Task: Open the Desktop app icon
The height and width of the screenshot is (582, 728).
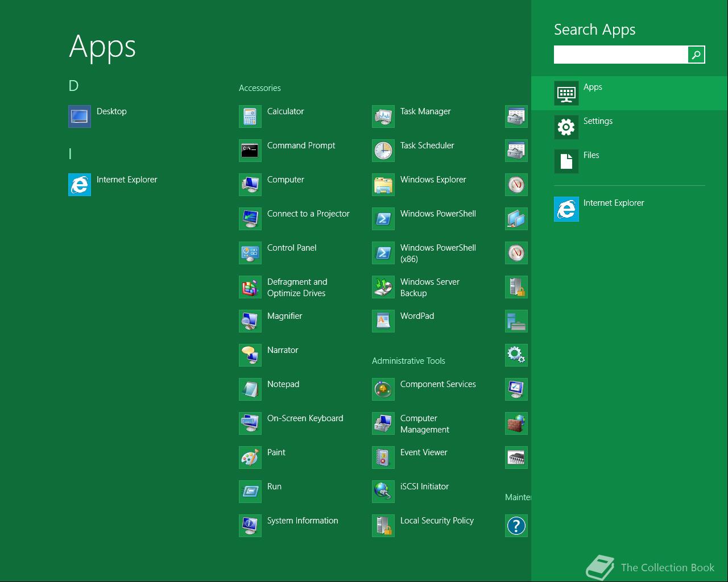Action: tap(80, 117)
